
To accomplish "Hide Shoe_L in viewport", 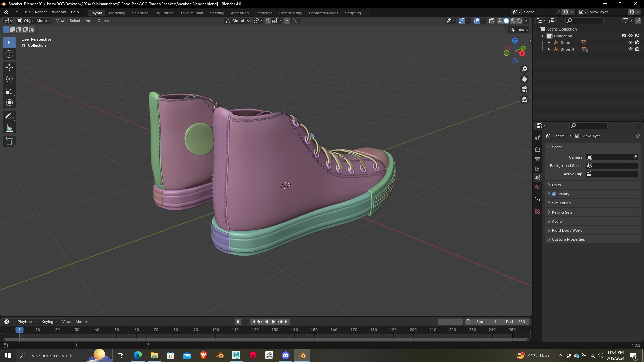I will click(630, 42).
